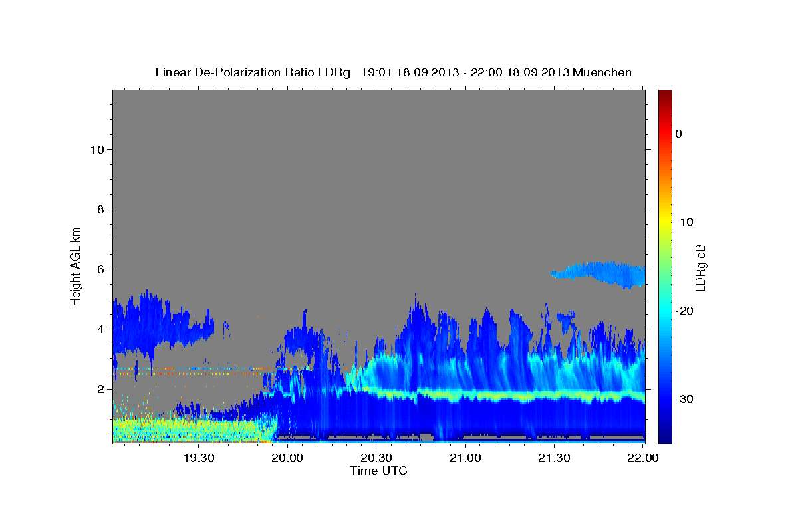The height and width of the screenshot is (532, 798).
Task: Click the 22:00 time tick label
Action: 642,458
